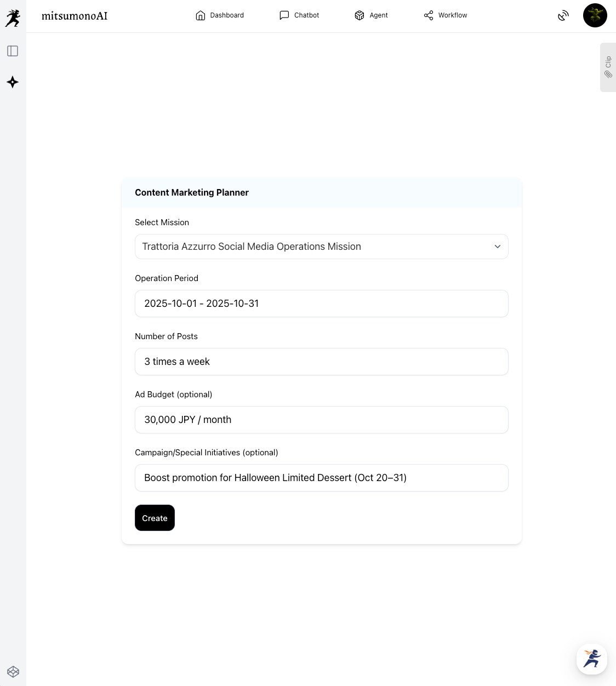Click the mitsumonoAI ninja logo icon
The image size is (616, 686).
coord(13,18)
